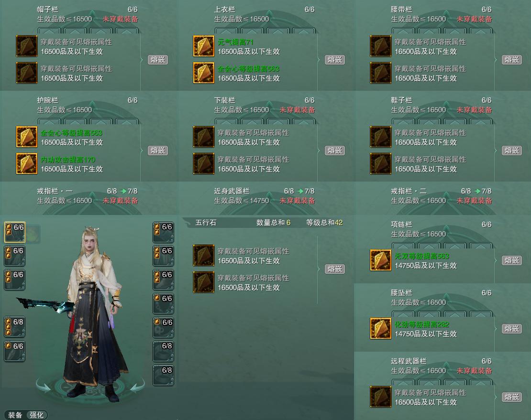This screenshot has height=420, width=531.
Task: Switch to the 装备 tab
Action: point(15,415)
